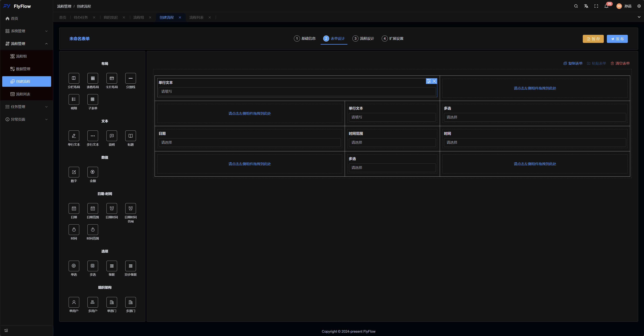Open the settings gear in header

639,6
